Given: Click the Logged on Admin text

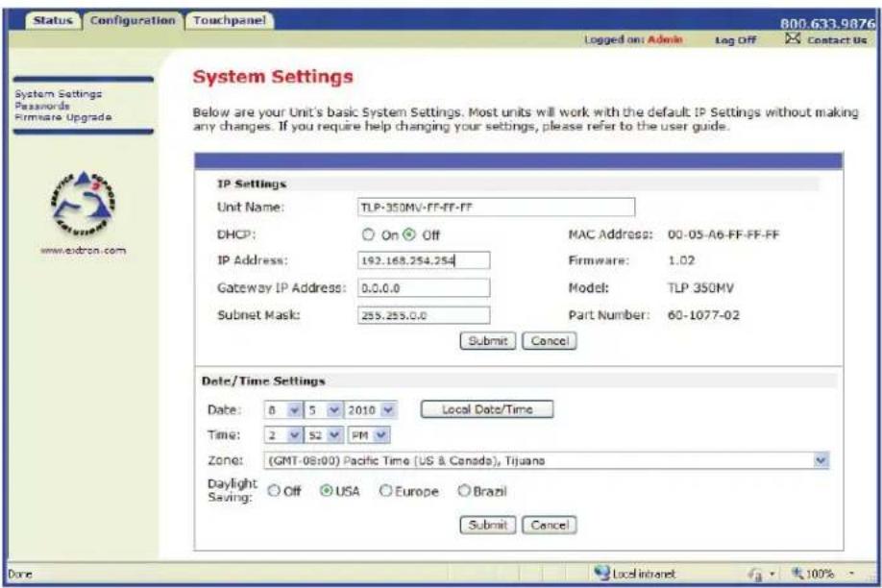Looking at the screenshot, I should click(633, 39).
